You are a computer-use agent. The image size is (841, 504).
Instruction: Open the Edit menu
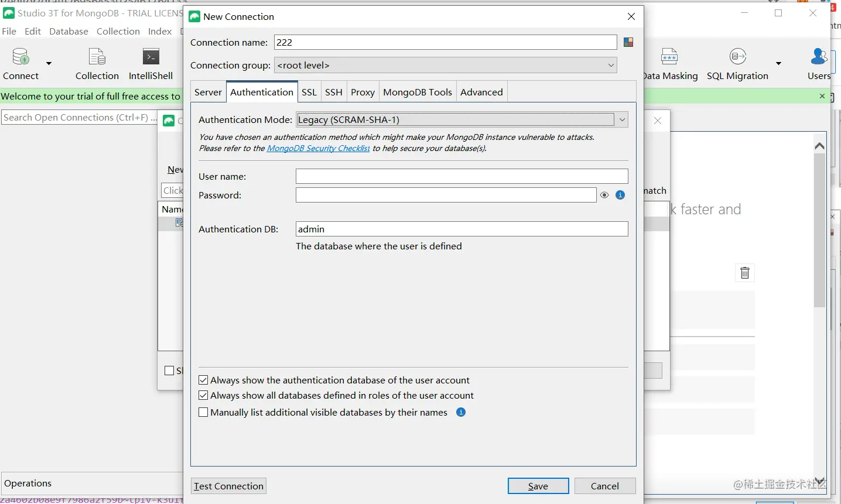[x=33, y=31]
